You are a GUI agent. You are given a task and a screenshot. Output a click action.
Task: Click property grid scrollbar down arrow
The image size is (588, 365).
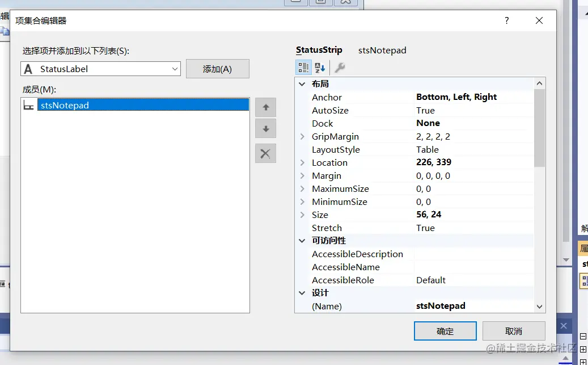(x=539, y=307)
